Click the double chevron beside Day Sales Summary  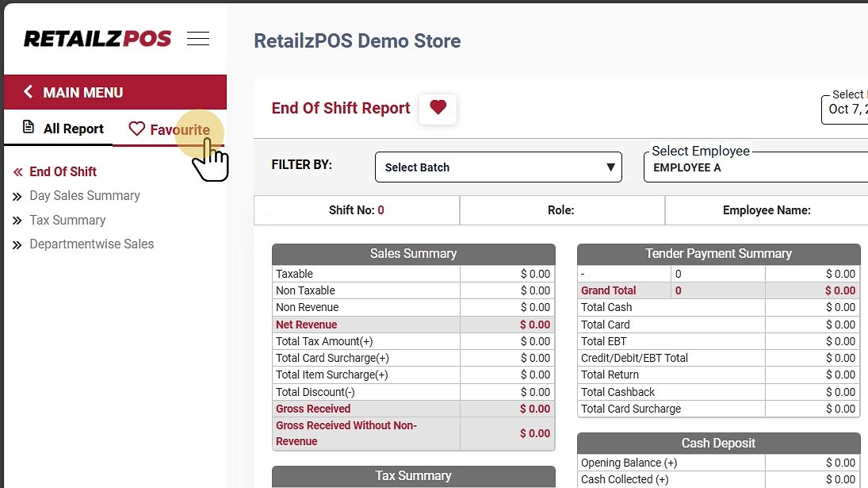(17, 197)
